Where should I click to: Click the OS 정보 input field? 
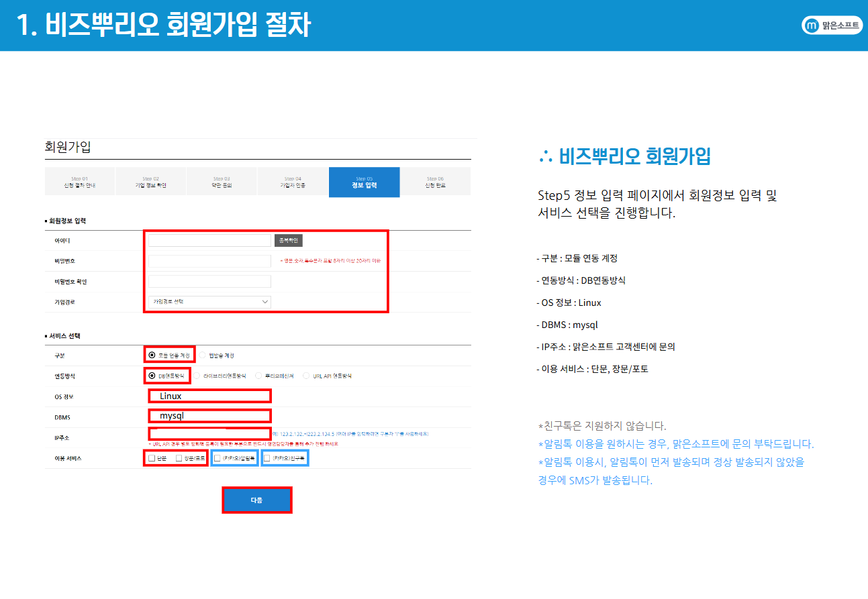click(209, 396)
